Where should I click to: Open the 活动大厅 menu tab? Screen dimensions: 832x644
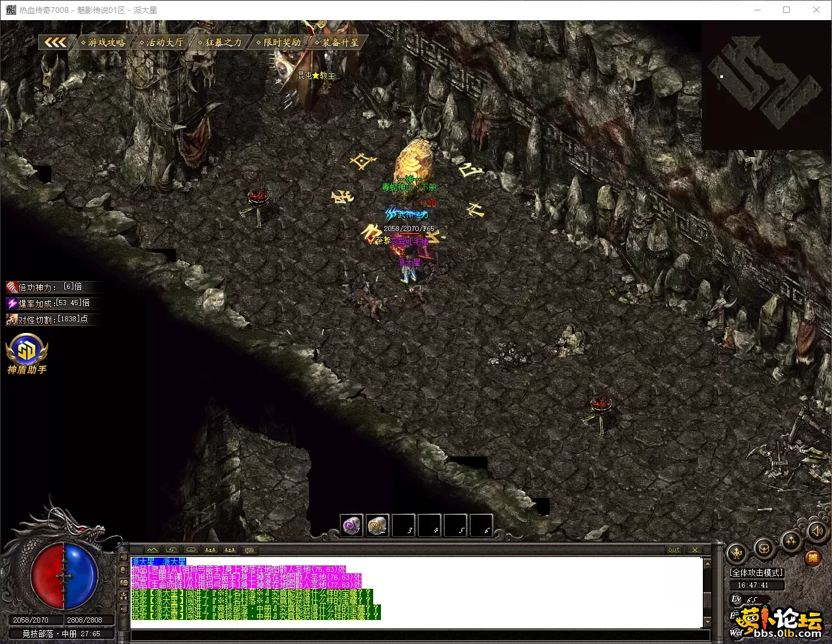pos(162,42)
